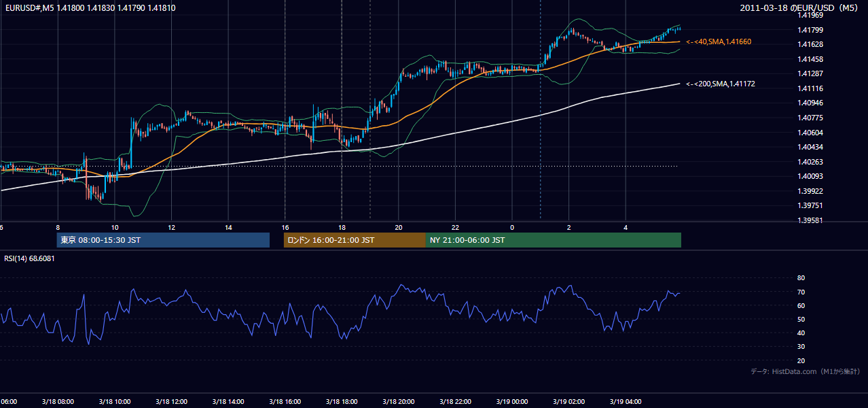Click the 3/19 02:00 bottom time label
The width and height of the screenshot is (868, 408).
click(x=568, y=401)
